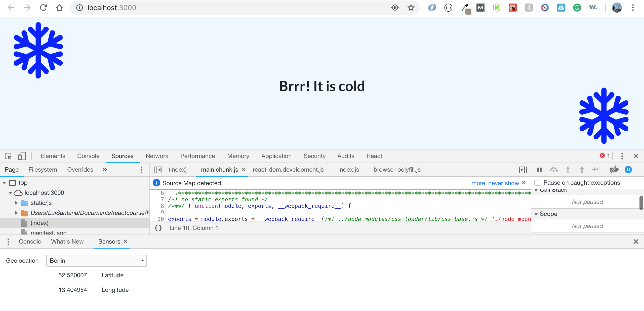Toggle the device toolbar
Image resolution: width=644 pixels, height=311 pixels.
click(22, 156)
